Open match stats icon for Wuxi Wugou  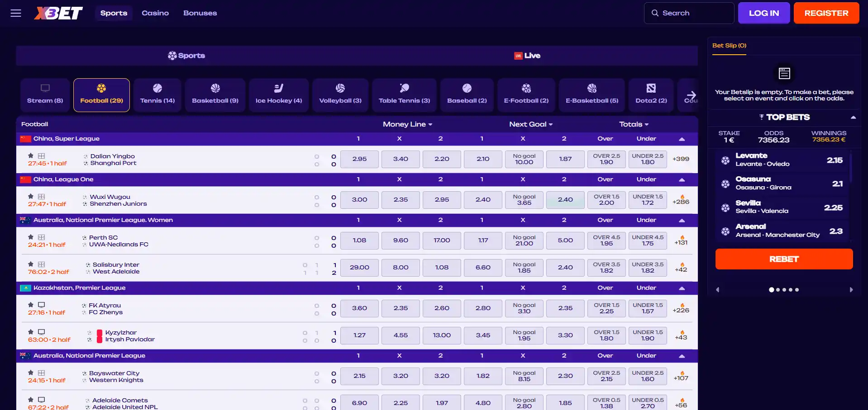[x=42, y=197]
